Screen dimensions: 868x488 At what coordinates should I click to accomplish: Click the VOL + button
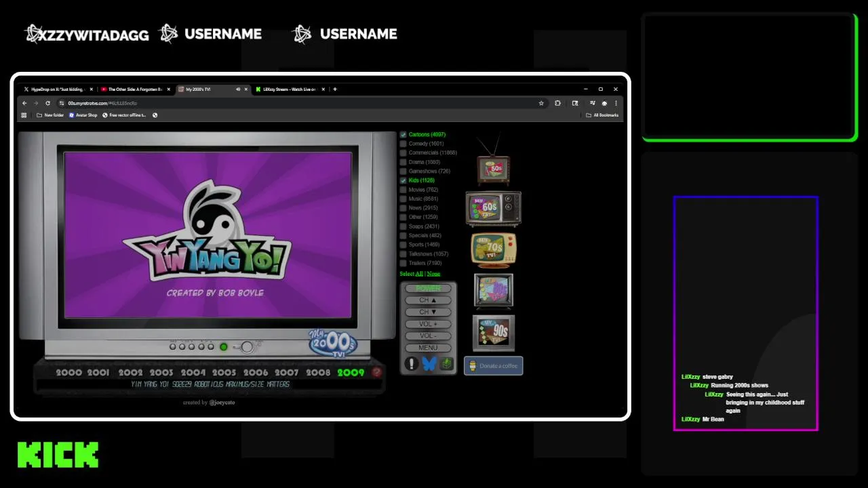coord(428,324)
